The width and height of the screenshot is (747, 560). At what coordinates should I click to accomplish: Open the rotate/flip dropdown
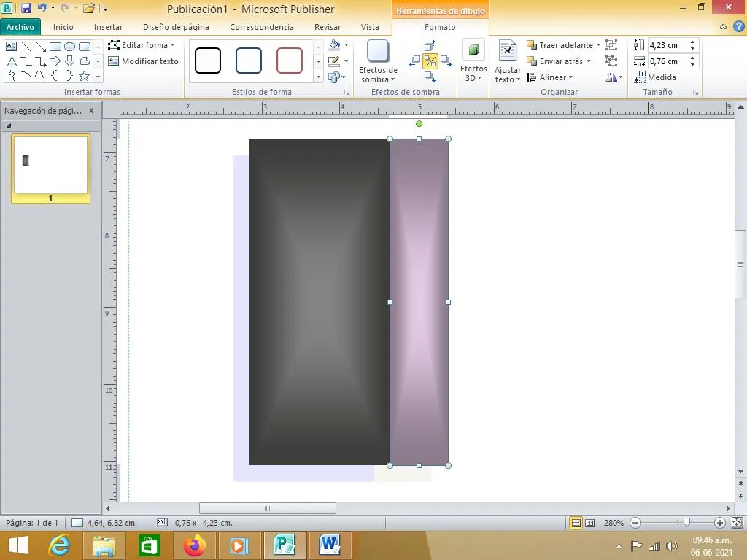[x=614, y=77]
